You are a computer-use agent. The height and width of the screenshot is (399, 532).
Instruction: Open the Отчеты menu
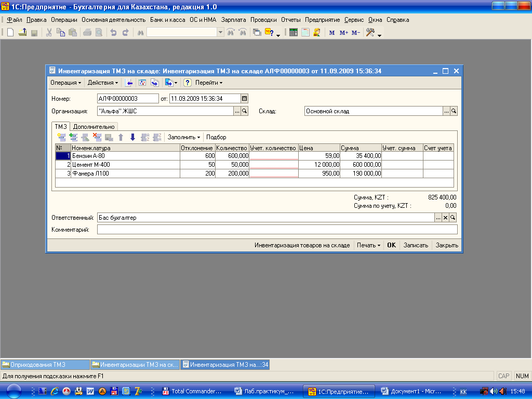pyautogui.click(x=291, y=20)
